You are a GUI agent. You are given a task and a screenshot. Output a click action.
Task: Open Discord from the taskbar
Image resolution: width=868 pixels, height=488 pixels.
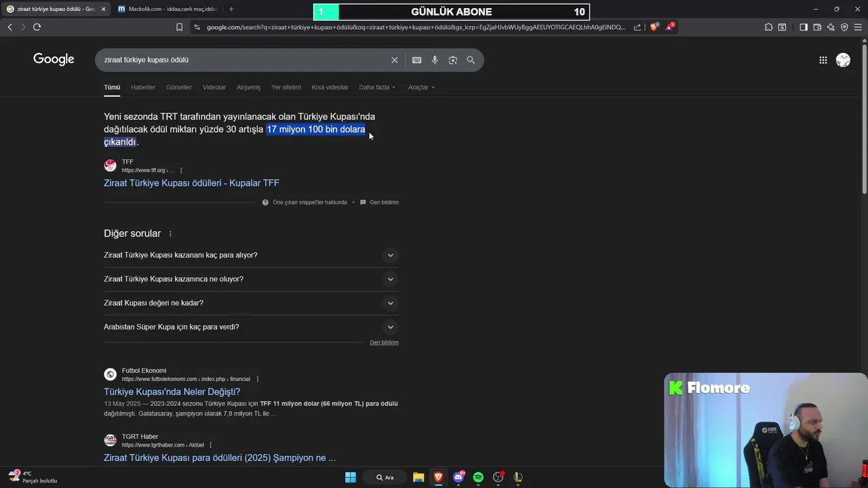[x=458, y=477]
